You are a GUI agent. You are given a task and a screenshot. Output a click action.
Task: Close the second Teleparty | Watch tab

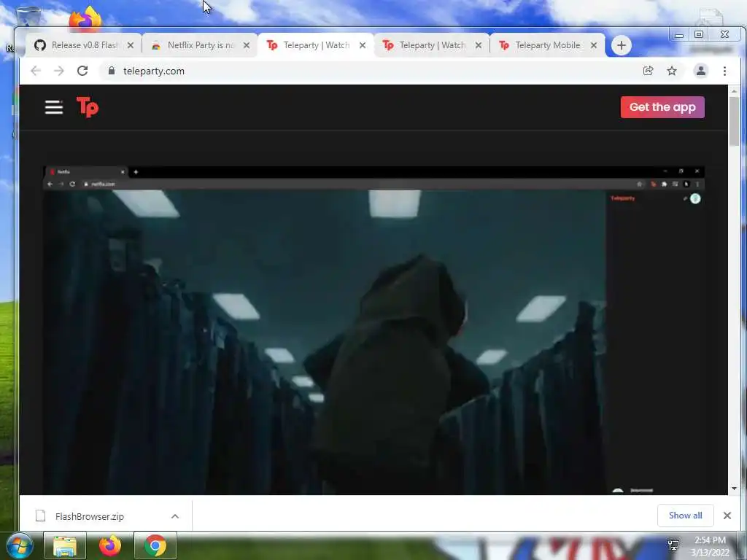(x=479, y=45)
